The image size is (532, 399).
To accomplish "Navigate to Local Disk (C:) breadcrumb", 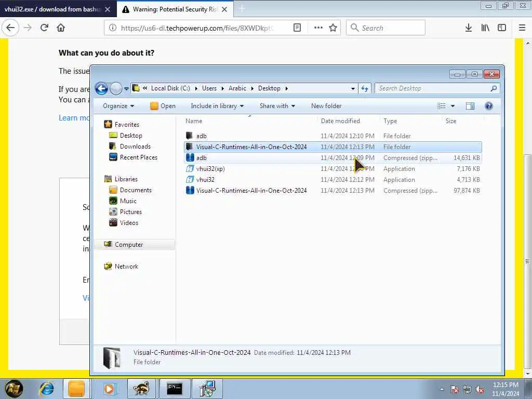I will click(170, 88).
